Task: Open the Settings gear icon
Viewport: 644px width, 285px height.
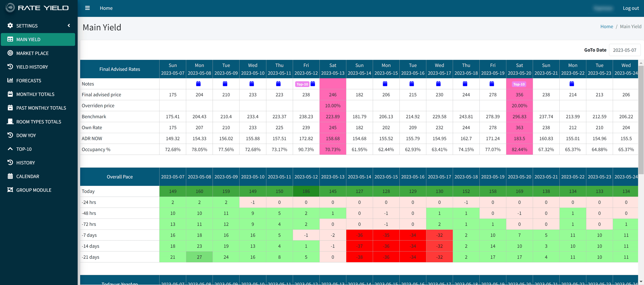Action: point(10,25)
